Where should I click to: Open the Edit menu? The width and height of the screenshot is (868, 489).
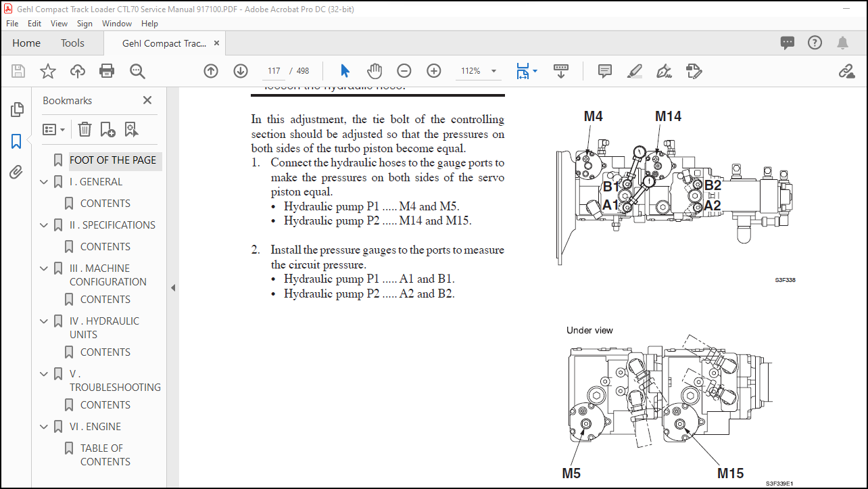click(34, 23)
